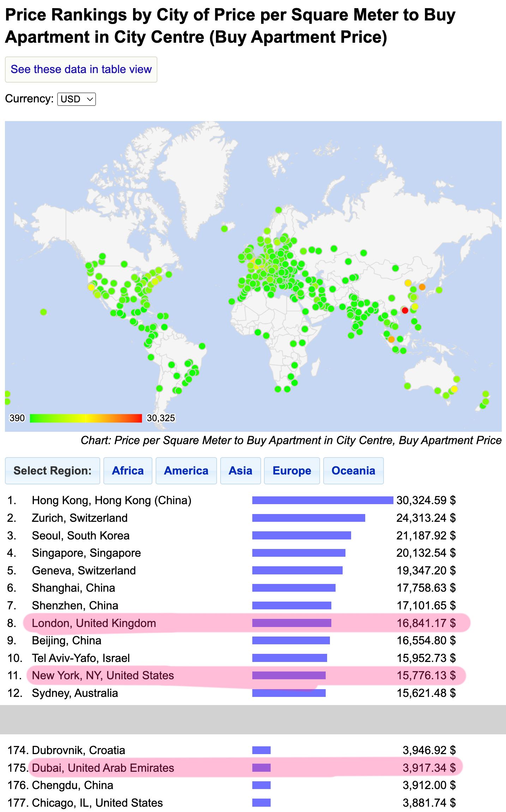Click Seoul, South Korea in the ranking
506x812 pixels.
coord(80,536)
